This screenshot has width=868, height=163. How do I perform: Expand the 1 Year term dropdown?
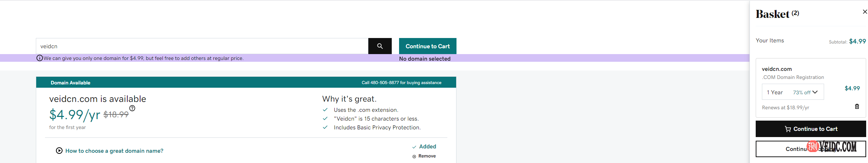pyautogui.click(x=793, y=92)
